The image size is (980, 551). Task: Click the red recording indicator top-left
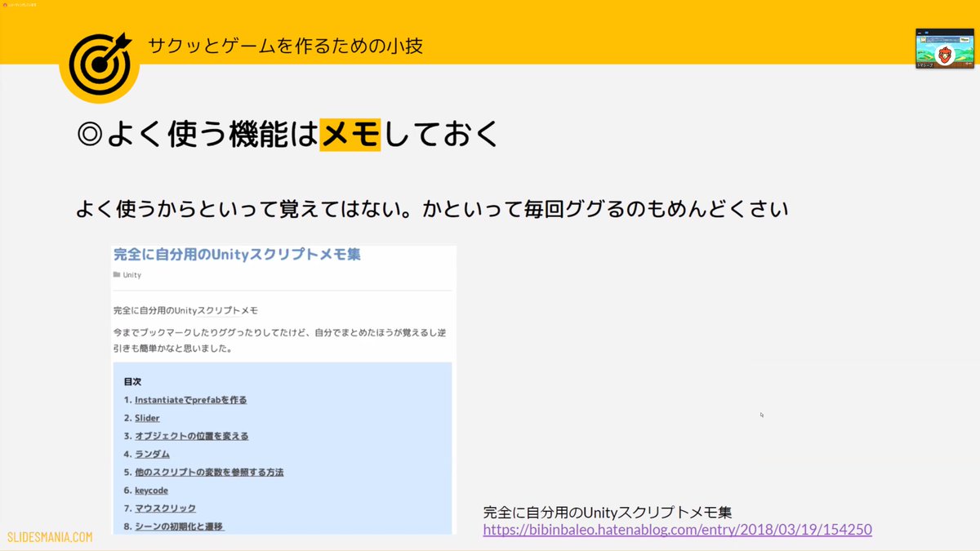[6, 5]
